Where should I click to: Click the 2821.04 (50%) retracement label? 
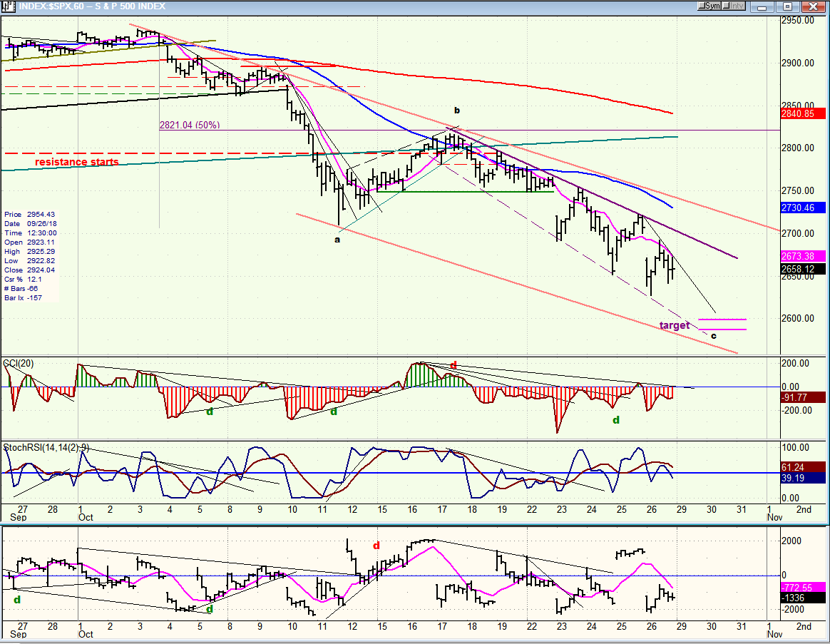point(190,125)
